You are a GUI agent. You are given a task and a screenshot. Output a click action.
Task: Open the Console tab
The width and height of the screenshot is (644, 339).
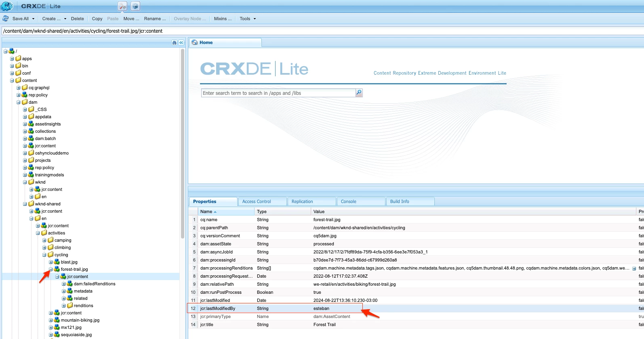pos(361,201)
